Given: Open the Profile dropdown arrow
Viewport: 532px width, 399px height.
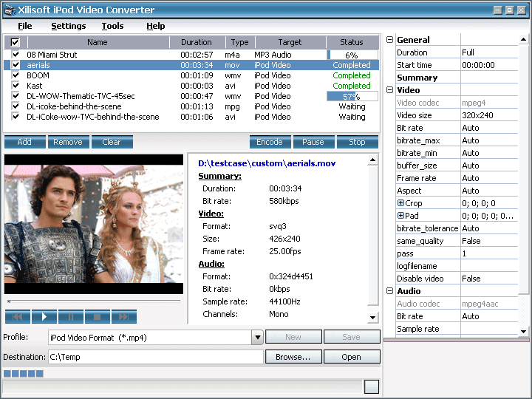Looking at the screenshot, I should 258,338.
